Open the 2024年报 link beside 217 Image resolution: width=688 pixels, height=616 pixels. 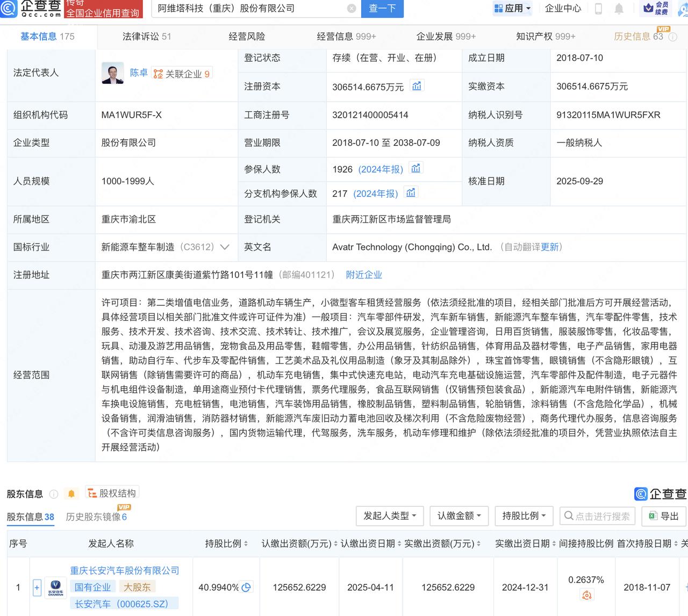(376, 194)
